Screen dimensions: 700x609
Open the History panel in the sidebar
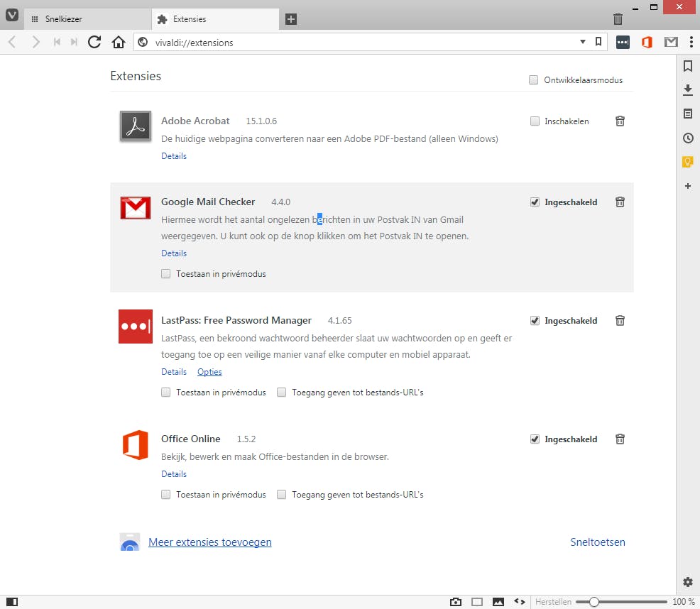687,138
